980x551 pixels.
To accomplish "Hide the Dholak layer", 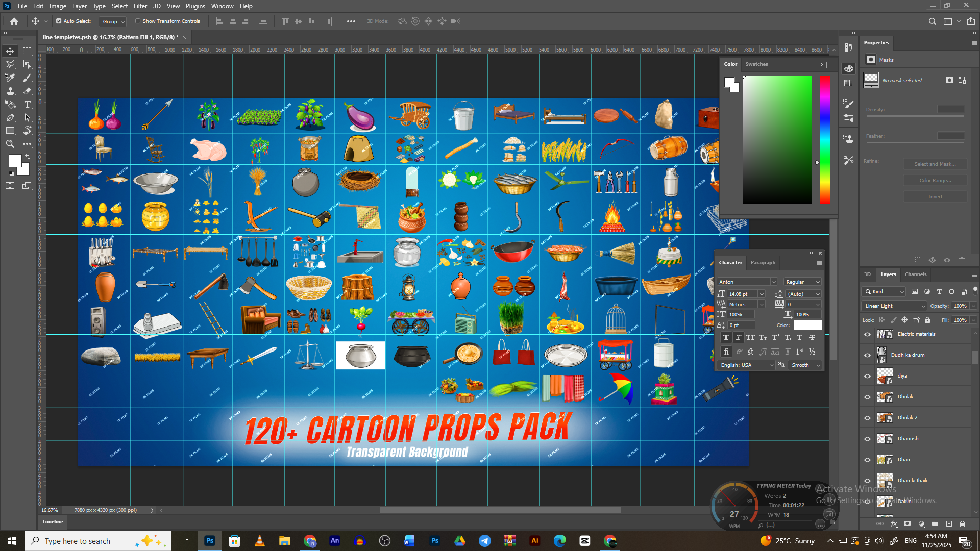I will pos(867,397).
